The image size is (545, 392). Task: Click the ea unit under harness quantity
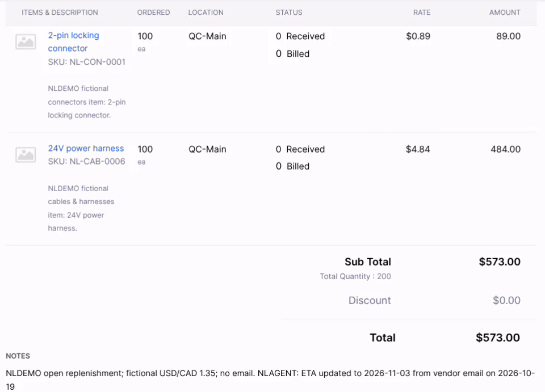pyautogui.click(x=141, y=162)
